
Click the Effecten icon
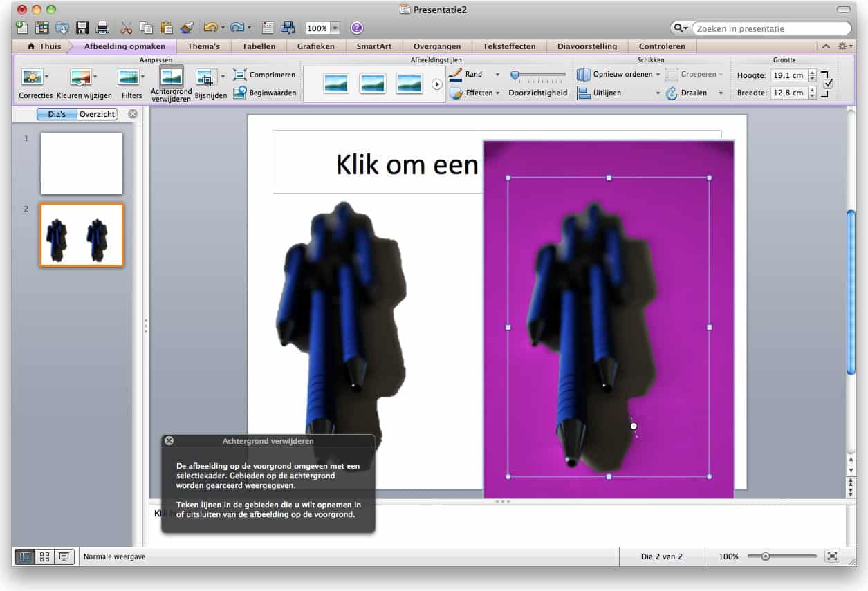(456, 93)
